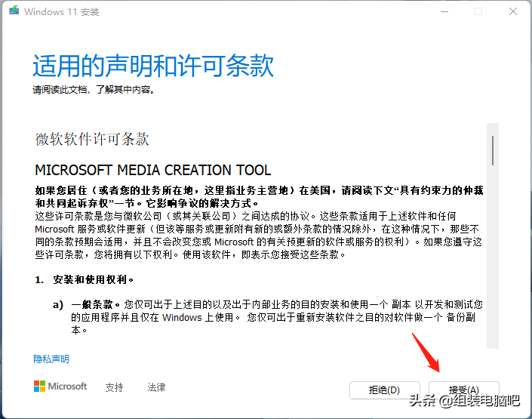The height and width of the screenshot is (419, 532).
Task: Click the Windows 11 setup title icon
Action: pos(14,11)
